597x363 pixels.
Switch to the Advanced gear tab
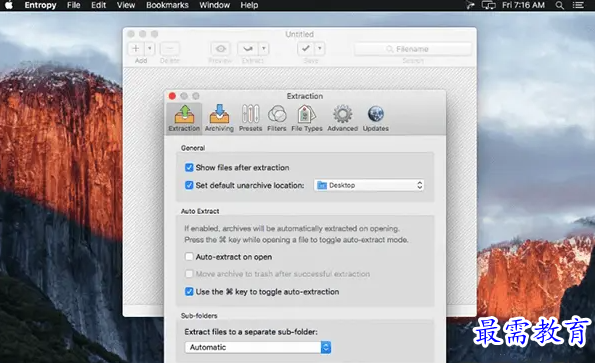342,118
